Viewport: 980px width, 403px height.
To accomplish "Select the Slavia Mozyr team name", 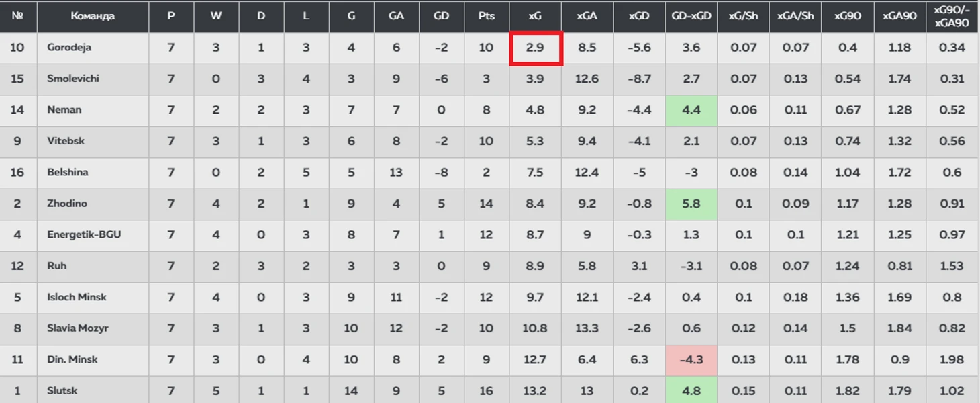I will tap(78, 328).
